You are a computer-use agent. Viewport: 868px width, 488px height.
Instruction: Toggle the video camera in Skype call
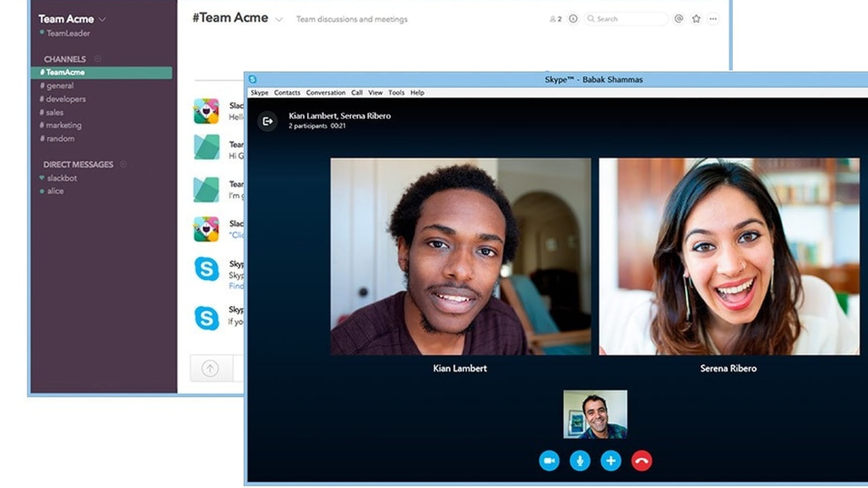[549, 461]
